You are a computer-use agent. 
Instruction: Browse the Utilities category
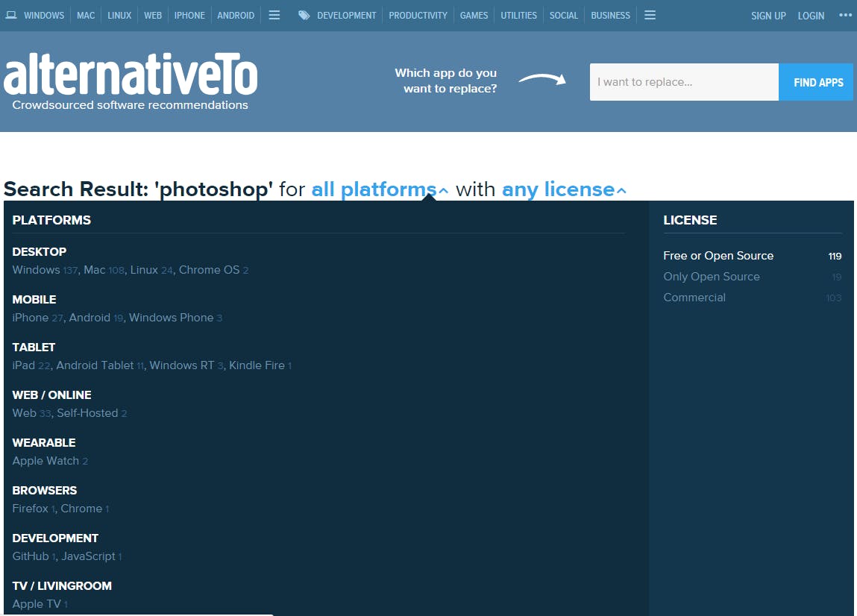coord(518,16)
